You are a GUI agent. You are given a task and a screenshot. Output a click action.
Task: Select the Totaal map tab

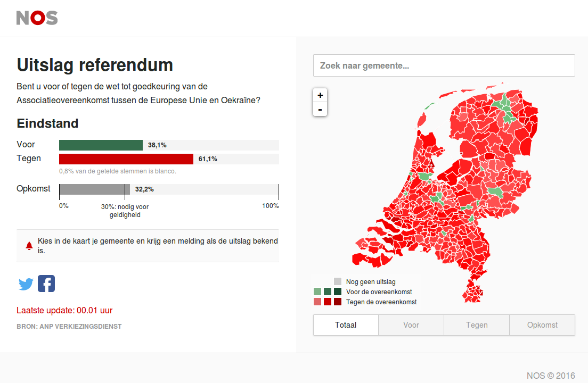pyautogui.click(x=346, y=325)
